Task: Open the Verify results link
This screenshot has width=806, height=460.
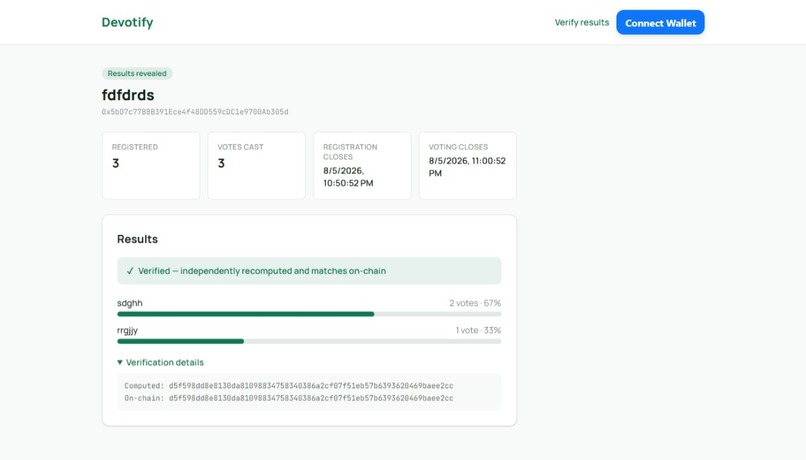Action: click(x=581, y=22)
